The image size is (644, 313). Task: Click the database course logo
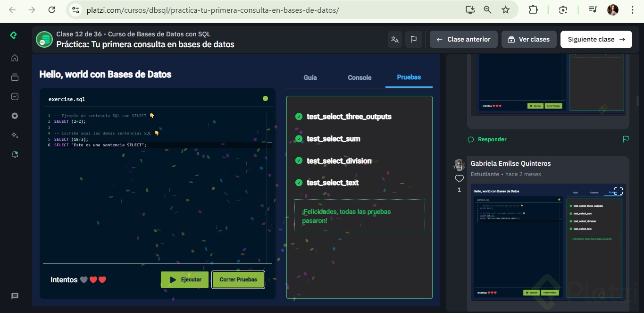[x=44, y=40]
